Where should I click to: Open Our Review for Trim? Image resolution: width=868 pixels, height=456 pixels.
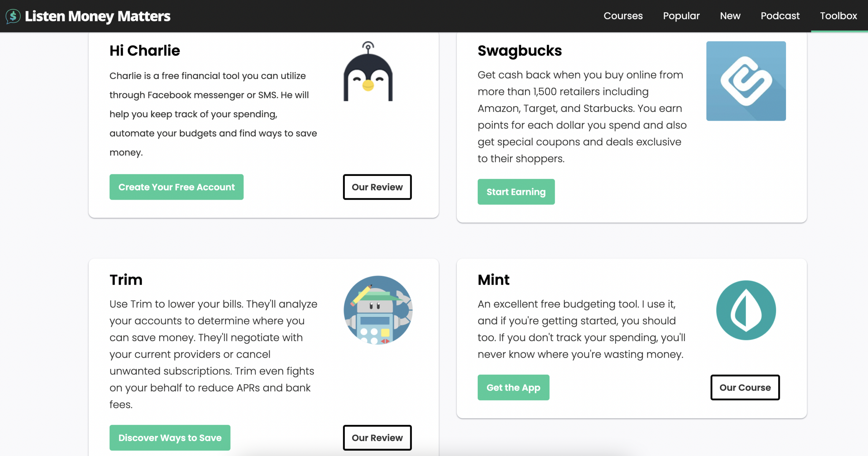pos(377,437)
